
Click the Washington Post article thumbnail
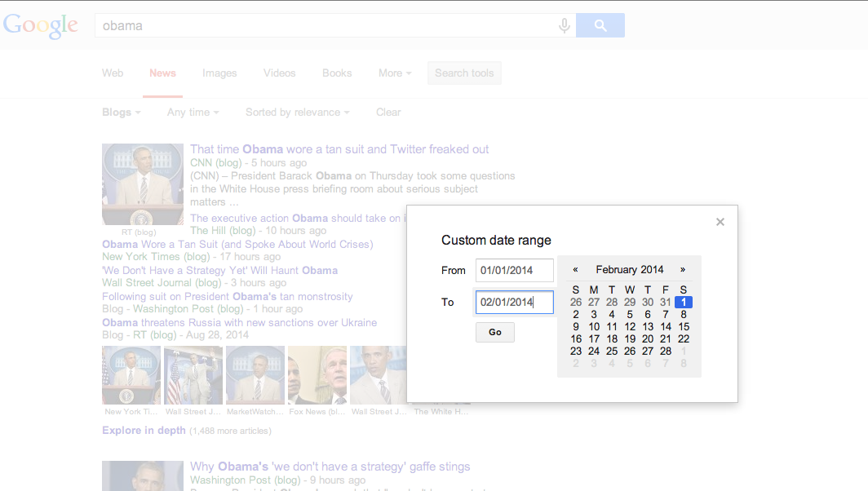pyautogui.click(x=143, y=476)
